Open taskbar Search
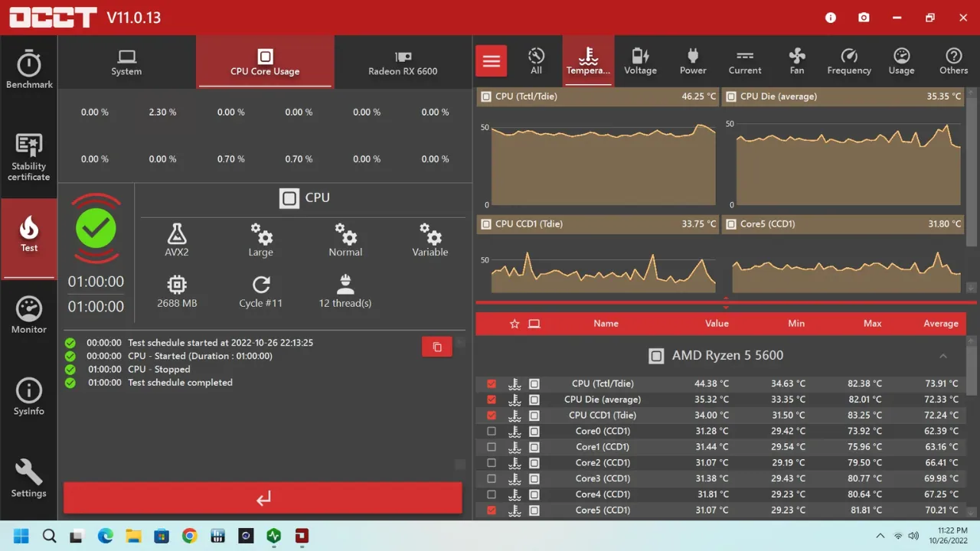This screenshot has height=551, width=980. pos(50,536)
